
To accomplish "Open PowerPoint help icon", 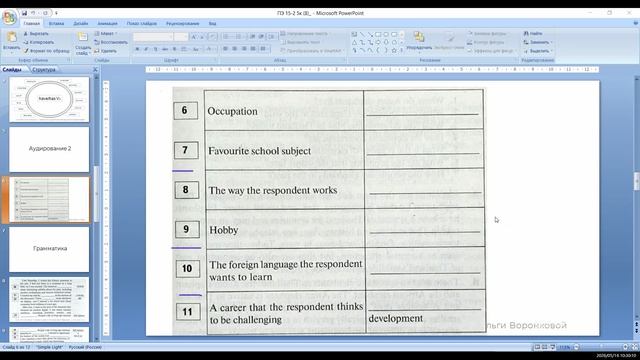I will point(636,24).
